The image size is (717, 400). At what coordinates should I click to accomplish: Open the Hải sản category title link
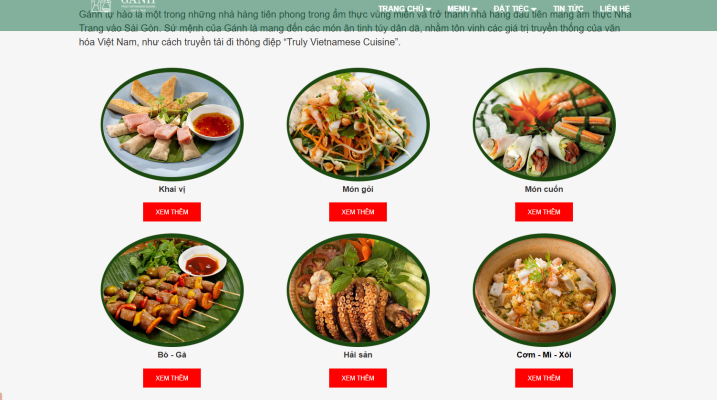358,355
